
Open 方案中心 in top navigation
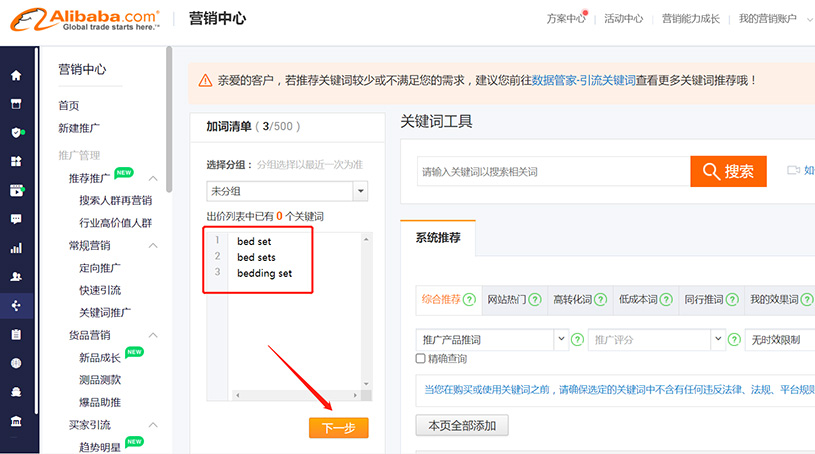tap(565, 19)
